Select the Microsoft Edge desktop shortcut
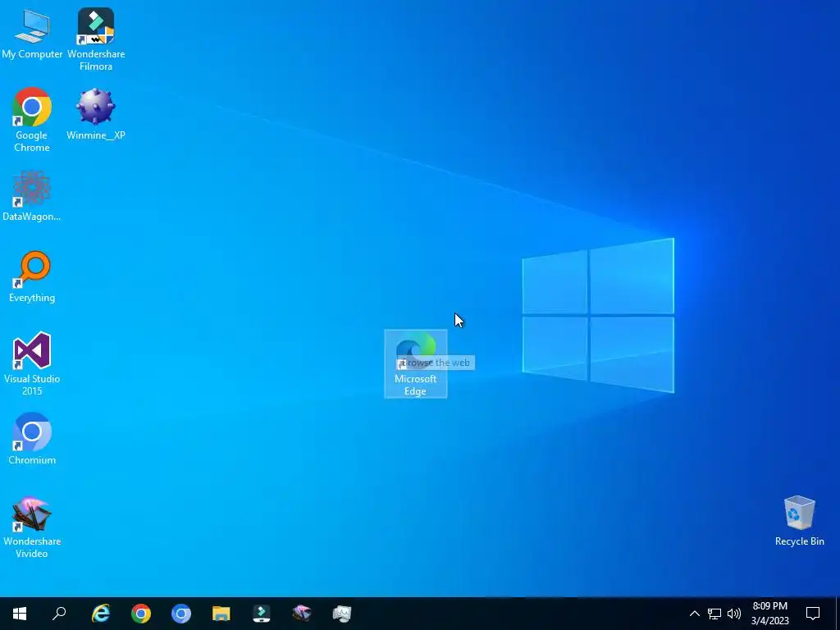 point(416,363)
